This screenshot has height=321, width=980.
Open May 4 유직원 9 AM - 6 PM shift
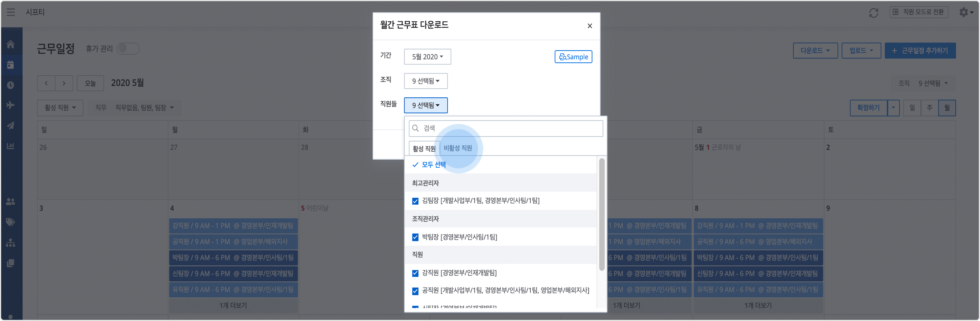tap(233, 290)
